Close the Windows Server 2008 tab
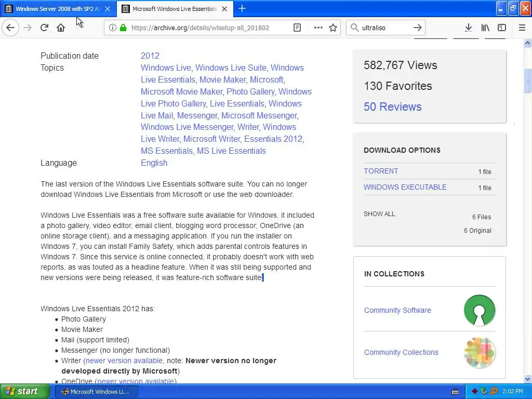Screen dimensions: 532x399 108,9
